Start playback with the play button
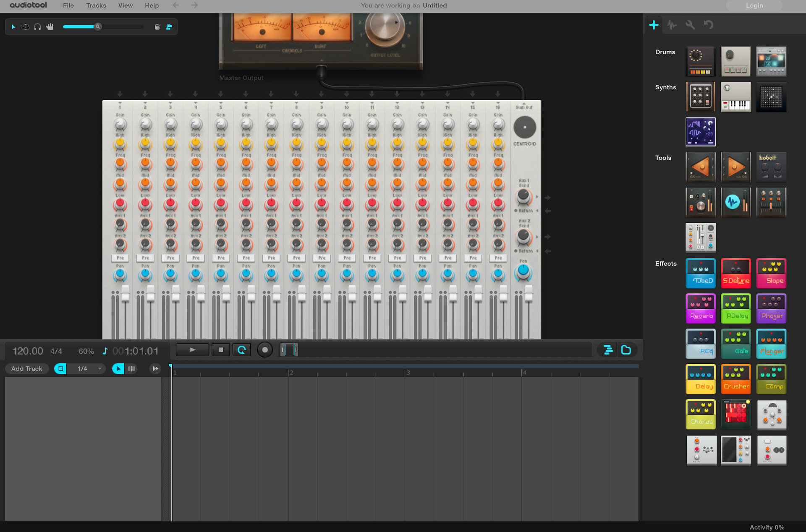The height and width of the screenshot is (532, 806). coord(193,349)
